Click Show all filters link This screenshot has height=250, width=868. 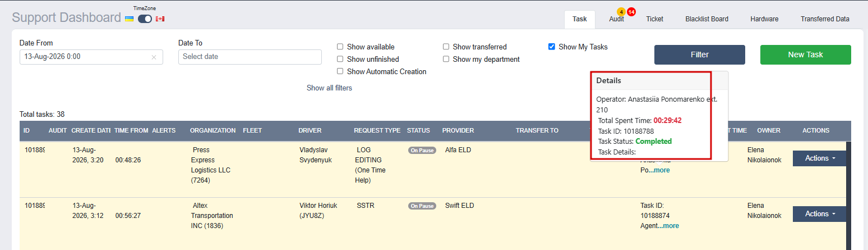(x=329, y=88)
